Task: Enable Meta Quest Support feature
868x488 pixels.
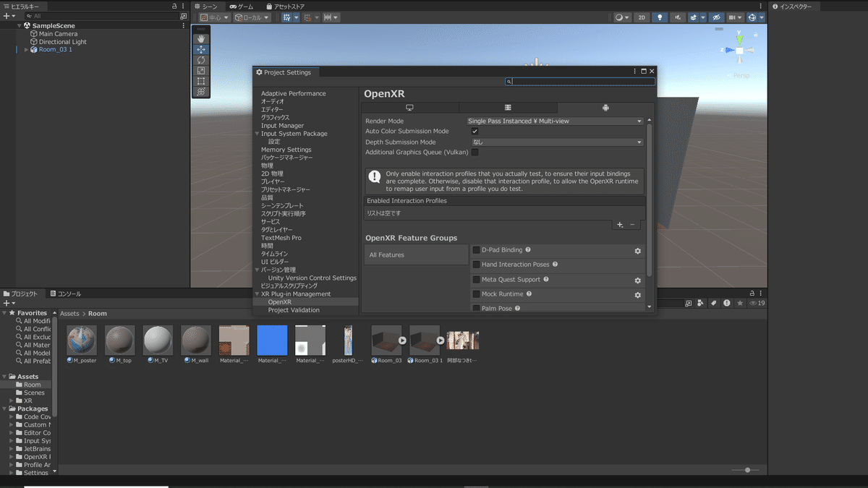Action: tap(476, 280)
